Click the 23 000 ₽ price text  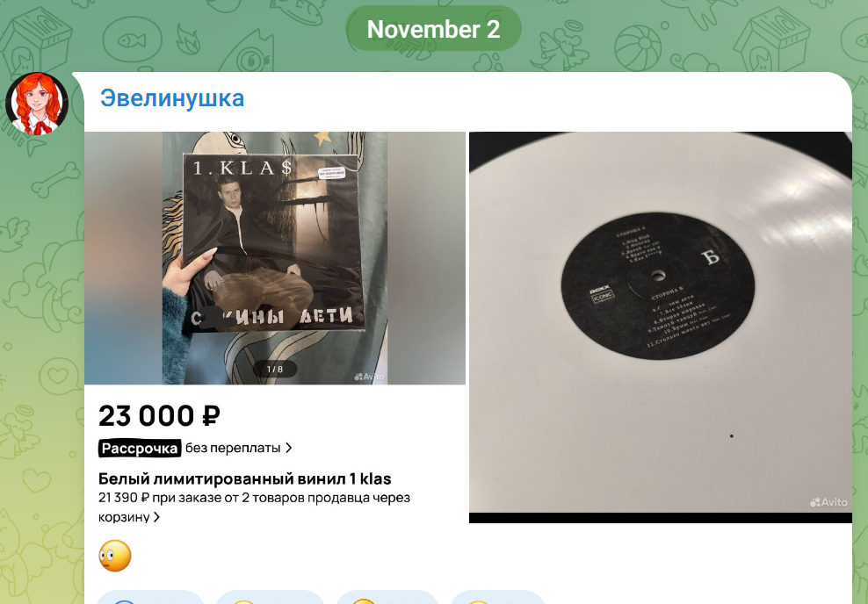tap(159, 416)
